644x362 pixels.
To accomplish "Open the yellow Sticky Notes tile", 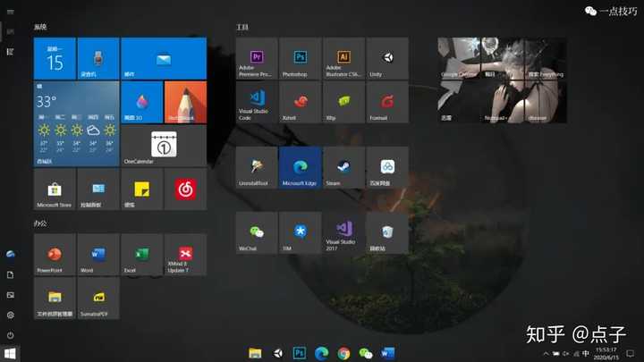I will (142, 189).
